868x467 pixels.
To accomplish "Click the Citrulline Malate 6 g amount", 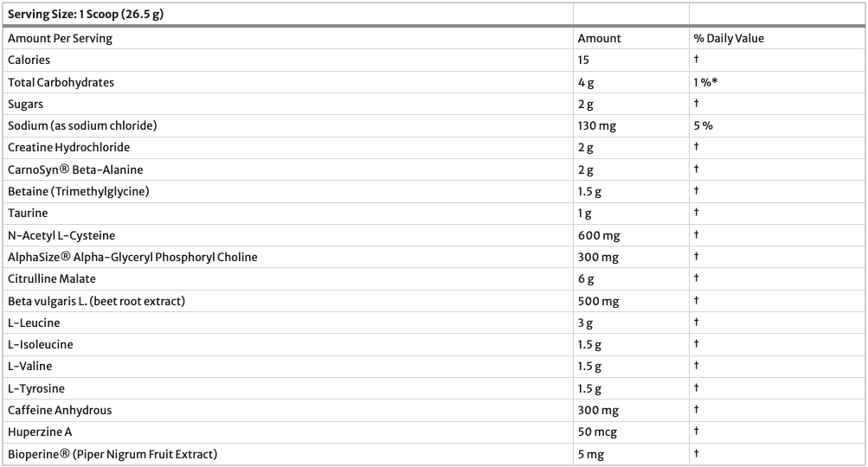I will [586, 278].
